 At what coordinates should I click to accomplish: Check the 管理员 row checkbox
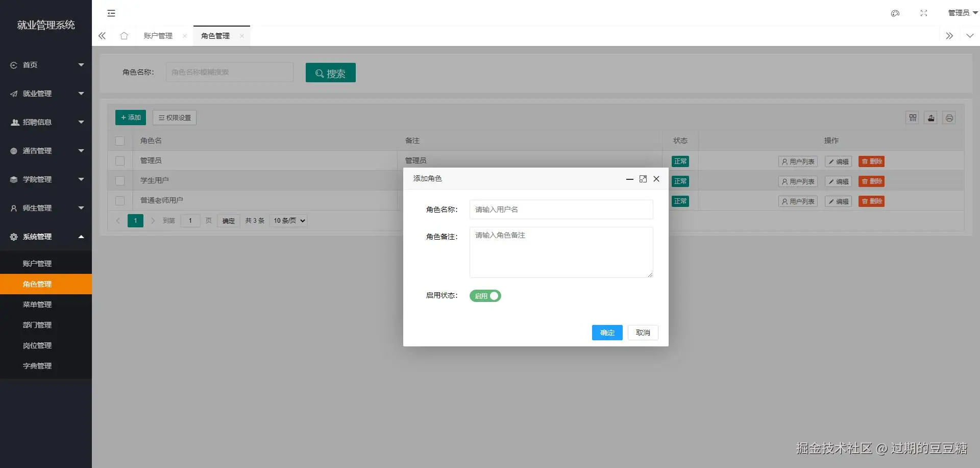[x=120, y=161]
